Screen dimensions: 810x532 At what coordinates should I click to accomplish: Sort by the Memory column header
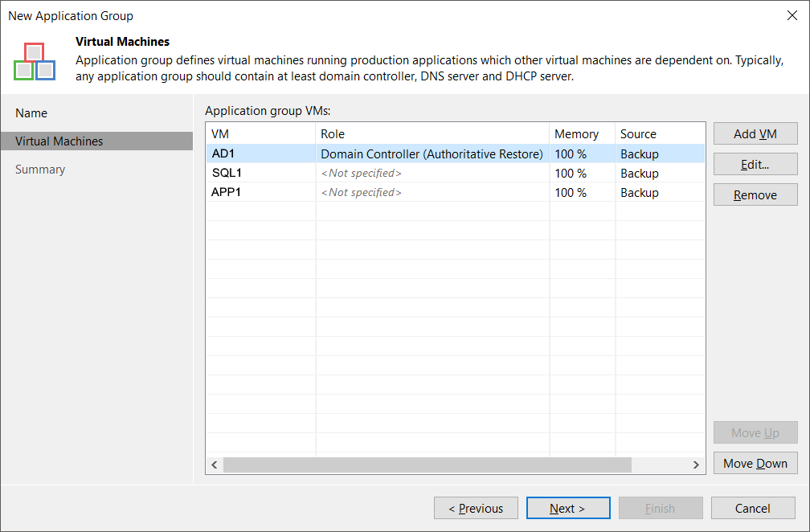582,133
